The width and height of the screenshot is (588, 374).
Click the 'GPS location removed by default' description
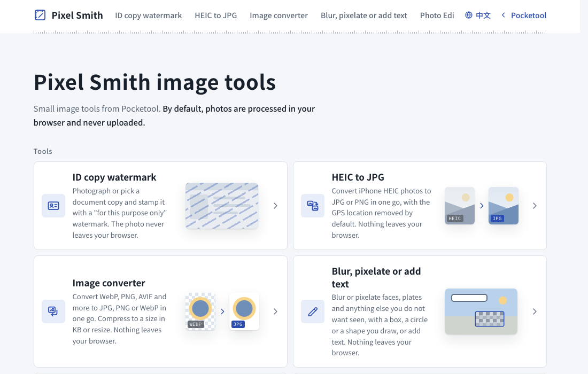click(381, 213)
